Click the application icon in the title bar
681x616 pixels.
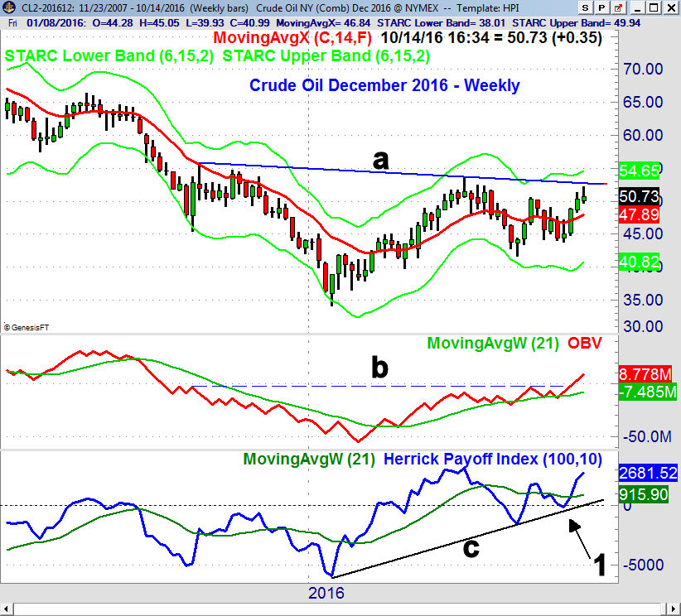pyautogui.click(x=8, y=7)
